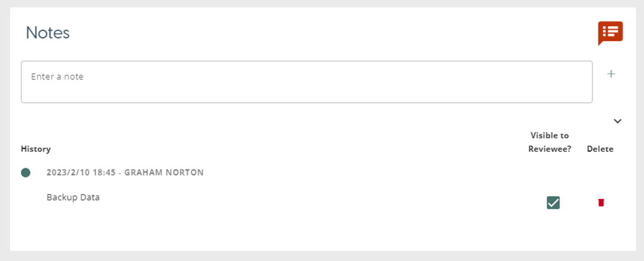Click the Delete column header
644x261 pixels.
(600, 149)
